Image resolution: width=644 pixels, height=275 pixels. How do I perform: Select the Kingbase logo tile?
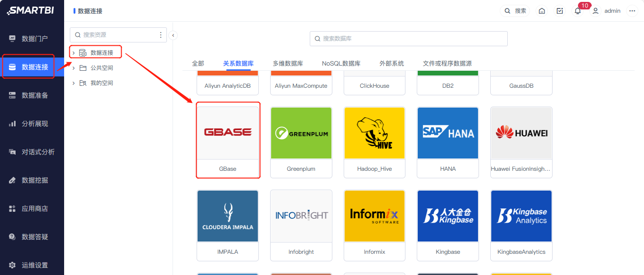(448, 216)
